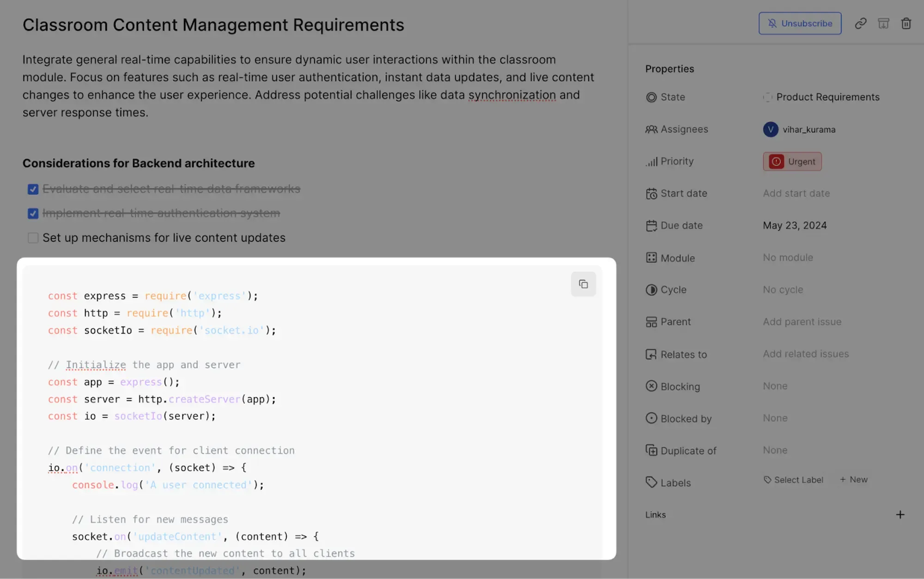Uncheck Evaluate and select real-time data frameworks
The image size is (924, 579).
coord(33,189)
